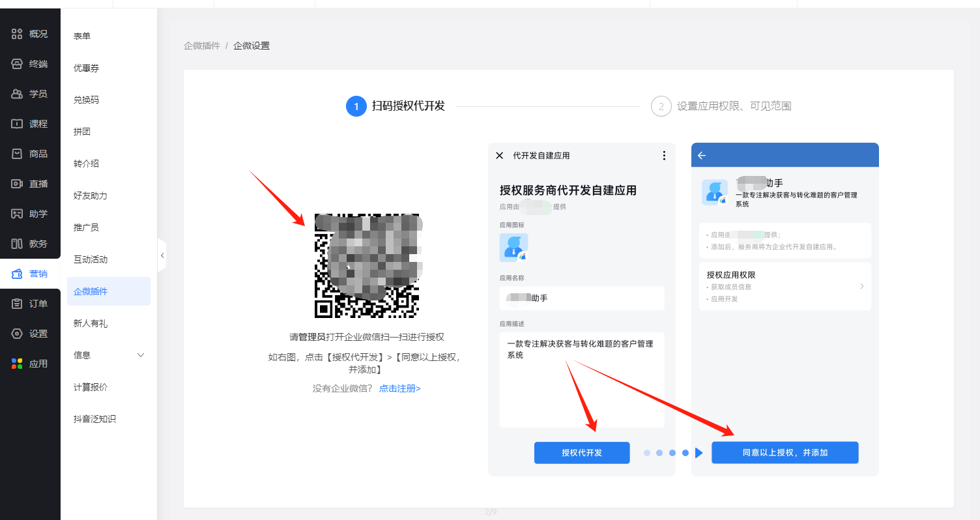Select the 企微插件 menu item
The image size is (980, 520).
pos(109,291)
